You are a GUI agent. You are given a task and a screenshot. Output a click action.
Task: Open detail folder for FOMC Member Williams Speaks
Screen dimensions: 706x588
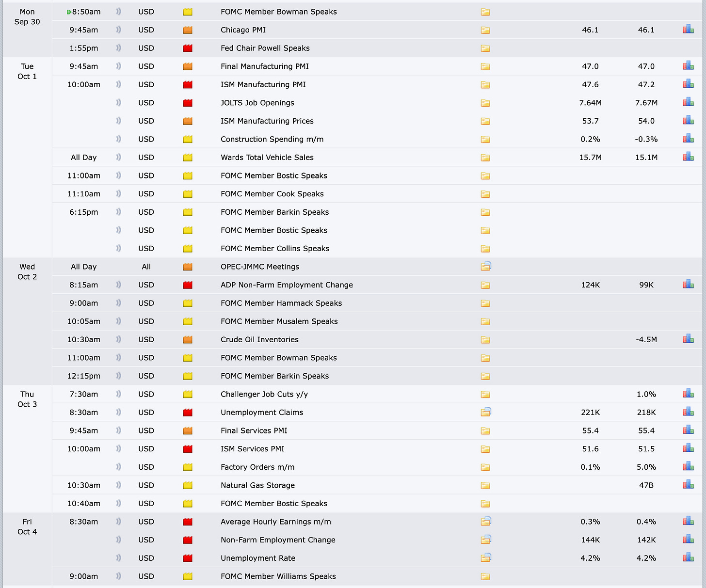(485, 576)
